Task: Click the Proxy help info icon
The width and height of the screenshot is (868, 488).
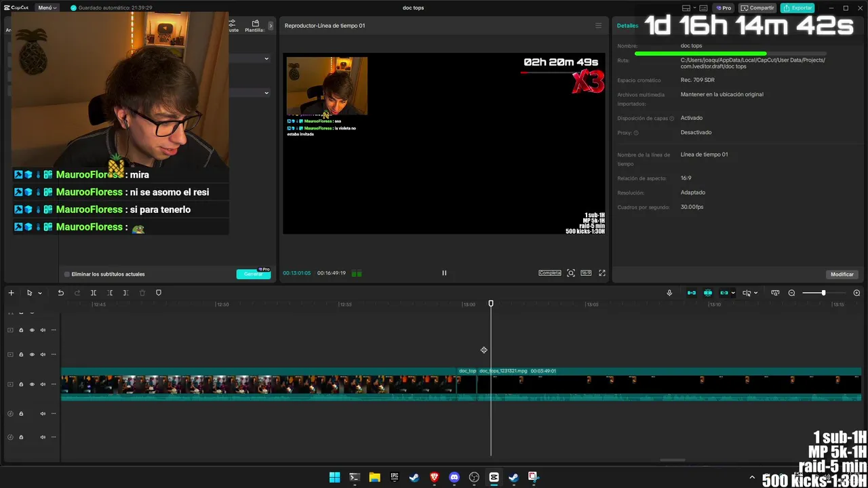Action: tap(636, 133)
